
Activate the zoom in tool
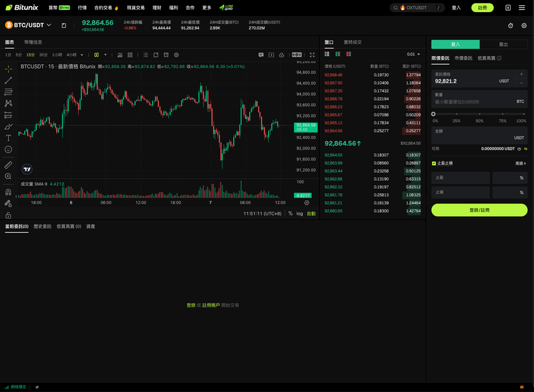point(9,176)
